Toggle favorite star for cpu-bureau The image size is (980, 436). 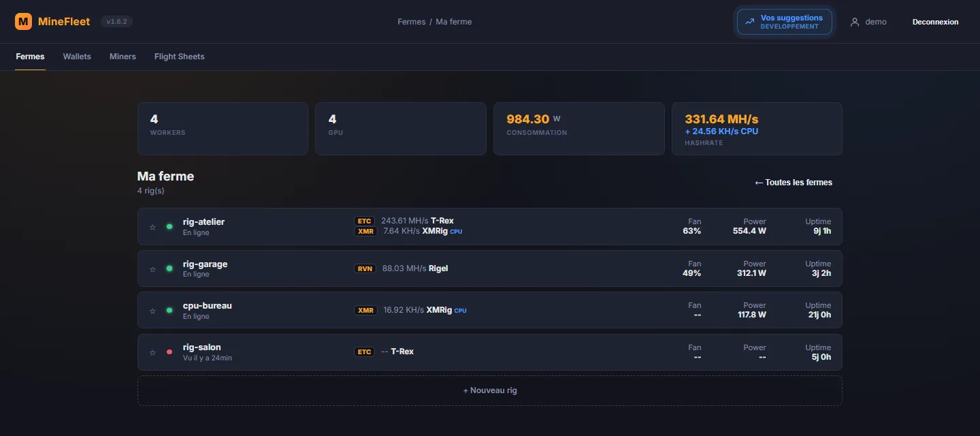click(x=152, y=311)
